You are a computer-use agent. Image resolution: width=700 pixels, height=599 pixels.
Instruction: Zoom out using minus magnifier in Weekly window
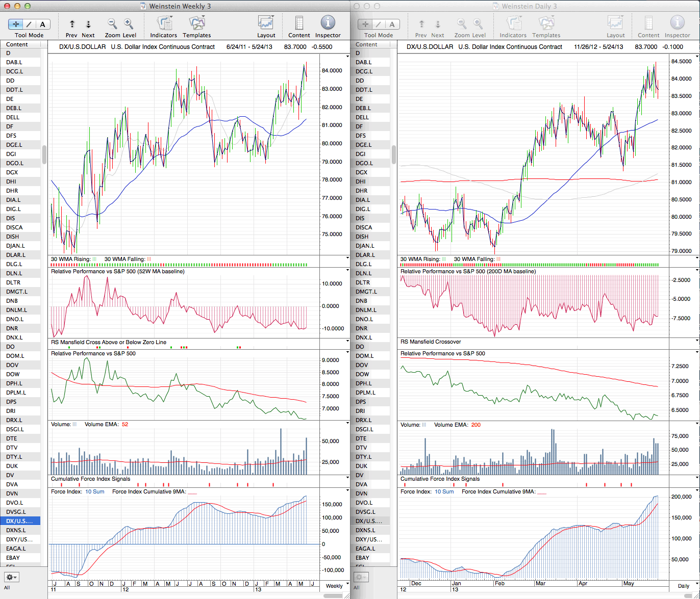tap(112, 23)
